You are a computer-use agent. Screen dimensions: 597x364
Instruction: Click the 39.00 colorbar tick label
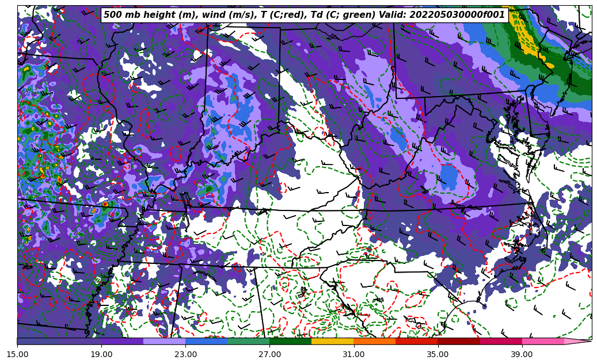[x=522, y=355]
